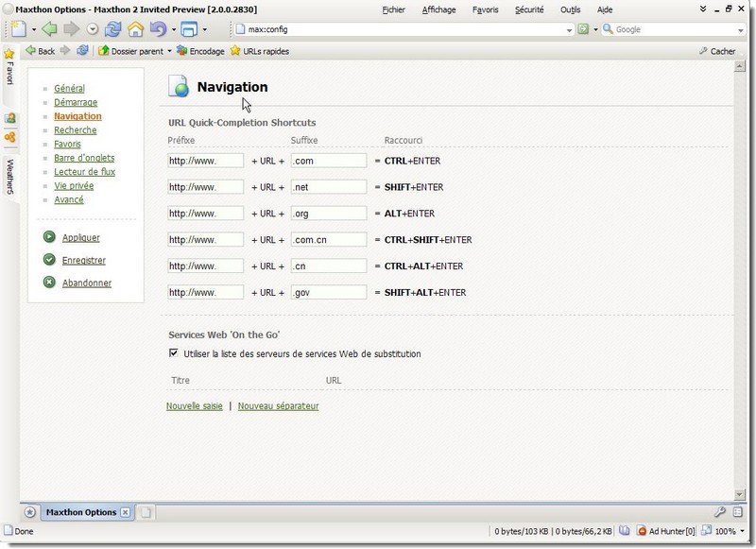The image size is (756, 549).
Task: Click the max:config address bar
Action: point(405,29)
